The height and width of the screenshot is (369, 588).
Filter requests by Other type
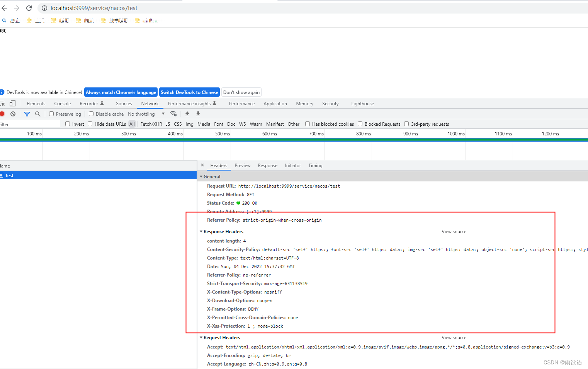coord(294,124)
